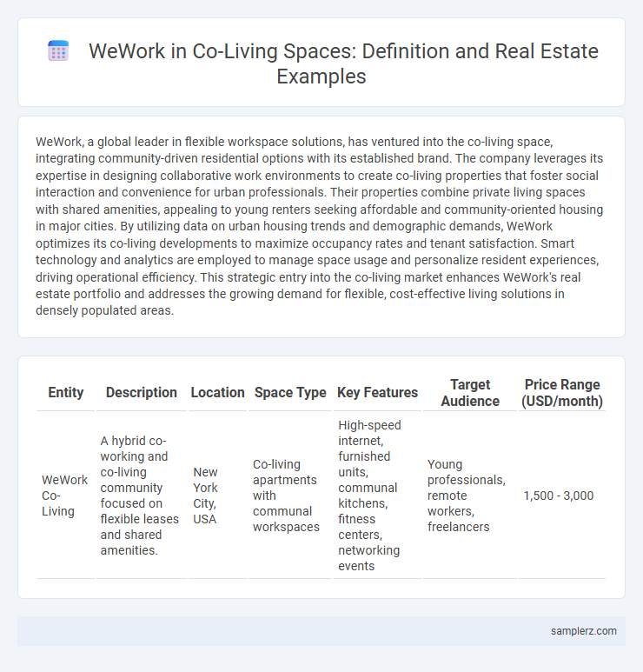Click the Young professionals audience cell
643x672 pixels.
pyautogui.click(x=470, y=496)
